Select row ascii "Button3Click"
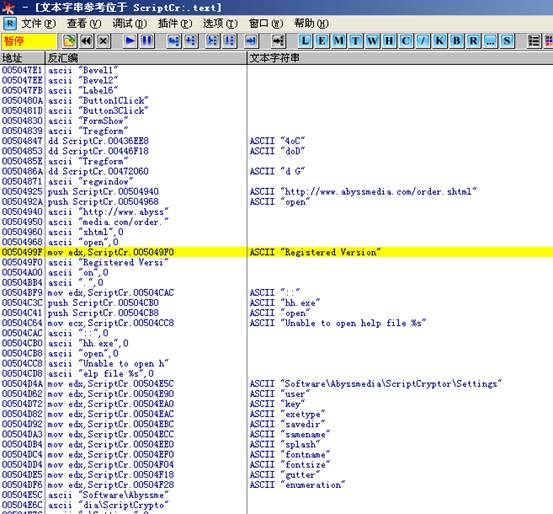Viewport: 553px width, 514px height. pos(276,111)
